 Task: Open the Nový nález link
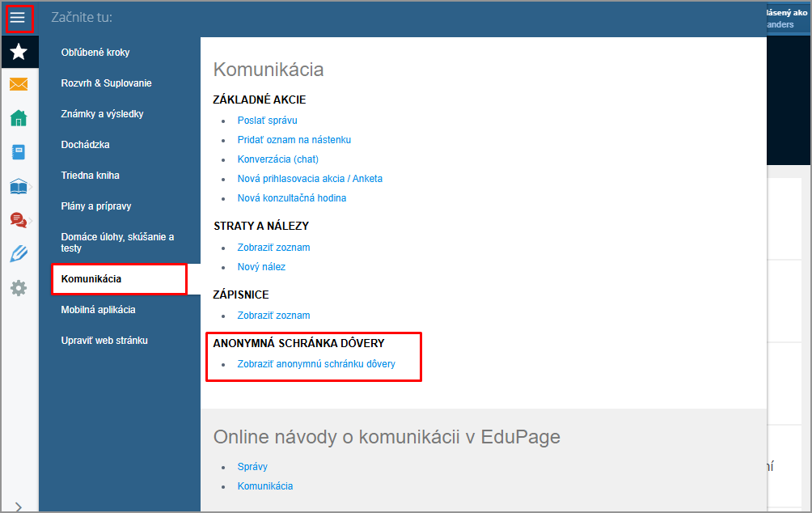tap(261, 267)
